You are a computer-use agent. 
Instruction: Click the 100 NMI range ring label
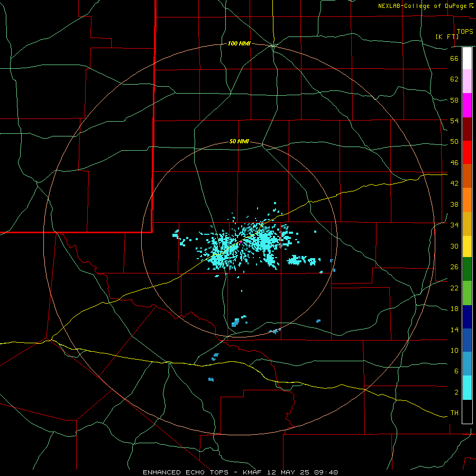tap(239, 44)
